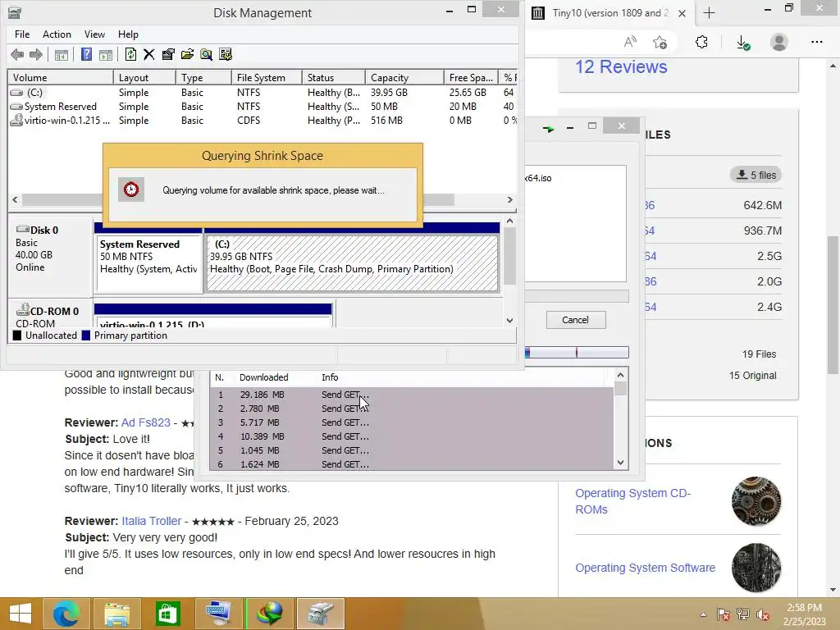The height and width of the screenshot is (630, 840).
Task: Open a new Edge tab
Action: (x=710, y=13)
